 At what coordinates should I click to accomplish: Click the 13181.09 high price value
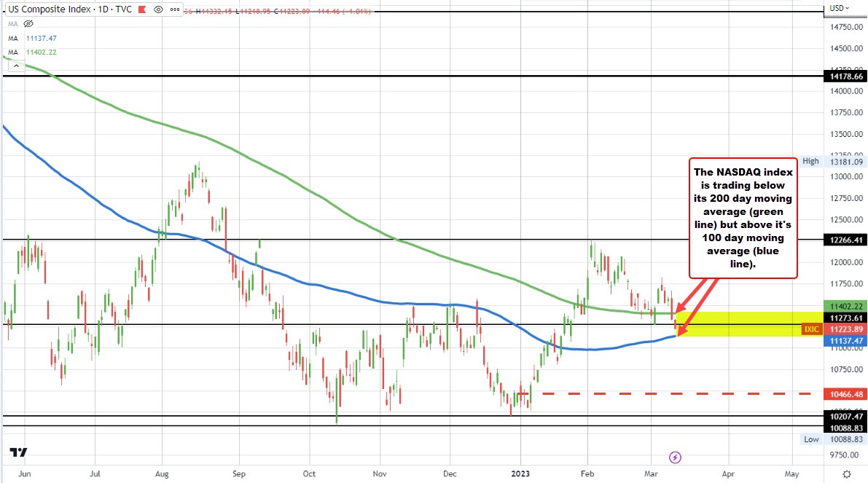(x=846, y=162)
